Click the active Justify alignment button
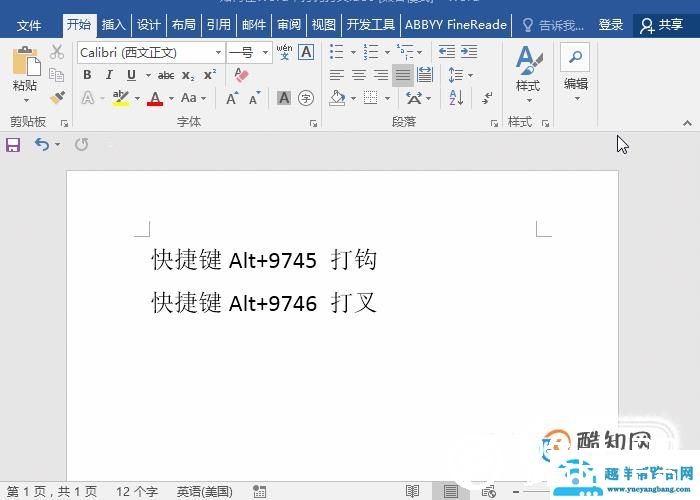The height and width of the screenshot is (500, 700). click(x=403, y=75)
